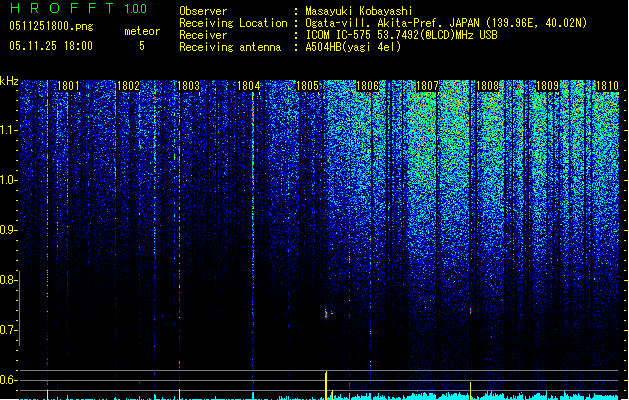629x400 pixels.
Task: Click the 1803 time marker
Action: pyautogui.click(x=188, y=86)
